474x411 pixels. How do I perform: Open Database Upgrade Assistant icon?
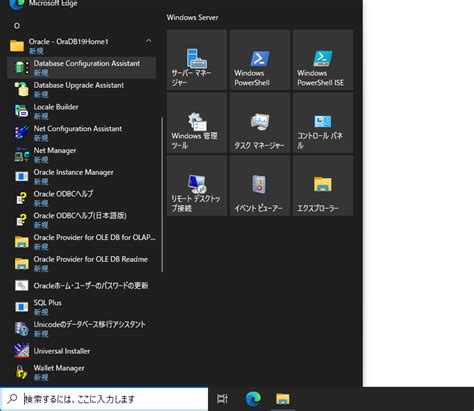[x=22, y=89]
